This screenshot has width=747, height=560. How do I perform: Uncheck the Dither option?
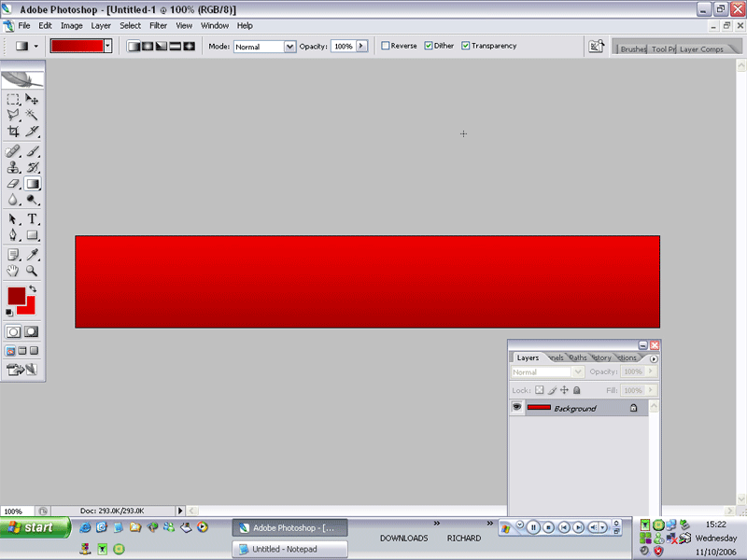(x=429, y=46)
